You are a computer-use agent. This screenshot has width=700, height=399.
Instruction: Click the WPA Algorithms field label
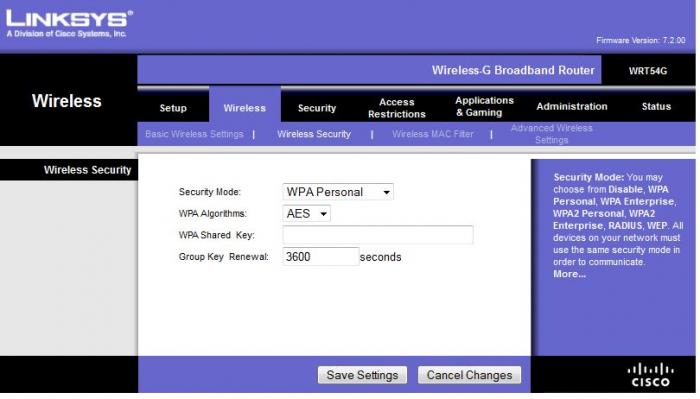(212, 213)
